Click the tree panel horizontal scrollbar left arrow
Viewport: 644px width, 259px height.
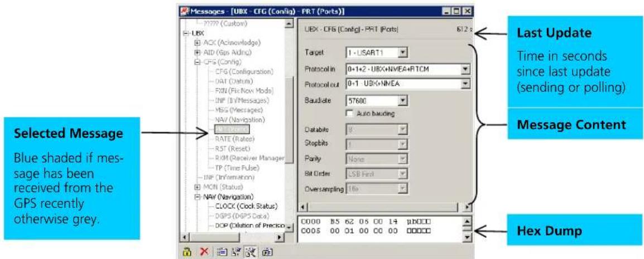point(184,237)
